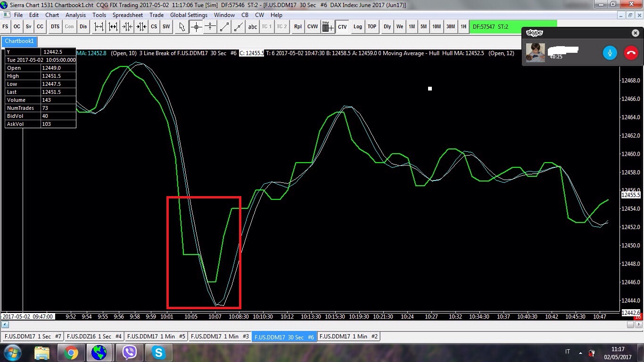Open the CW menu

pyautogui.click(x=259, y=15)
